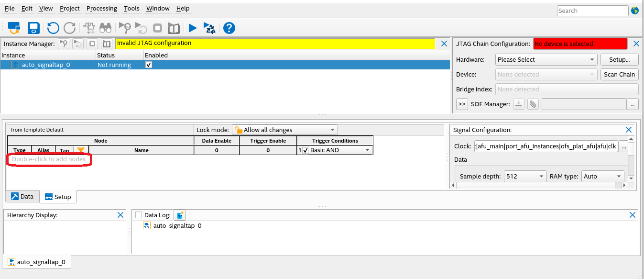This screenshot has height=279, width=644.
Task: Expand the Sample depth dropdown
Action: [x=525, y=176]
